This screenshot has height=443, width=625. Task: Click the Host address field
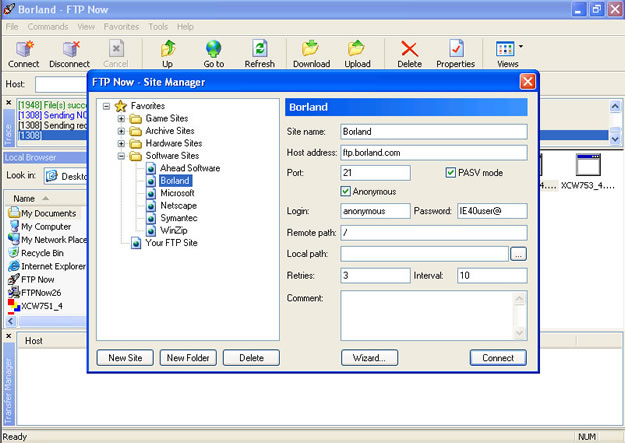[434, 153]
